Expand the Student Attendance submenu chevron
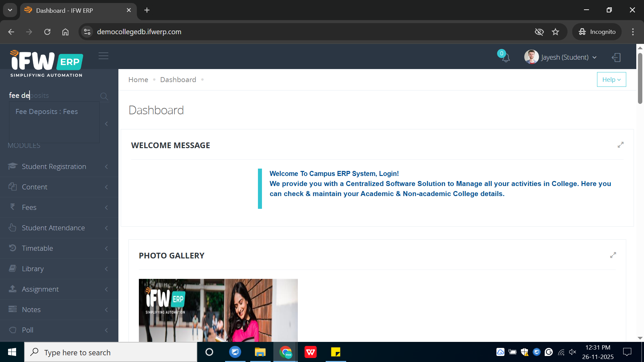The height and width of the screenshot is (362, 644). point(107,228)
